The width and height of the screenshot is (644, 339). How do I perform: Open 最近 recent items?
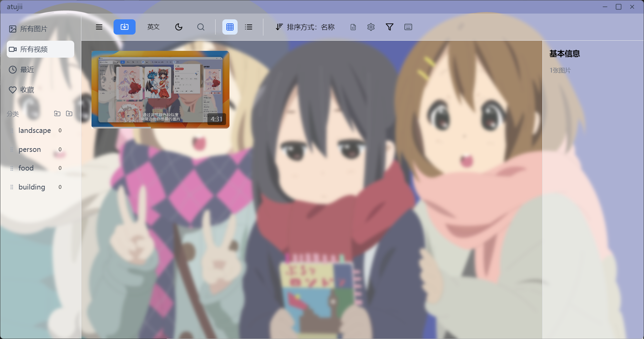40,70
